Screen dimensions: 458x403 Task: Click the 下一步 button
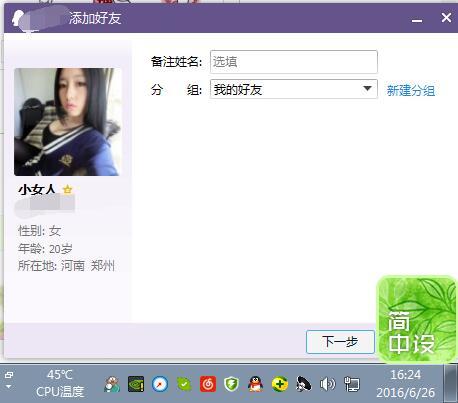340,342
